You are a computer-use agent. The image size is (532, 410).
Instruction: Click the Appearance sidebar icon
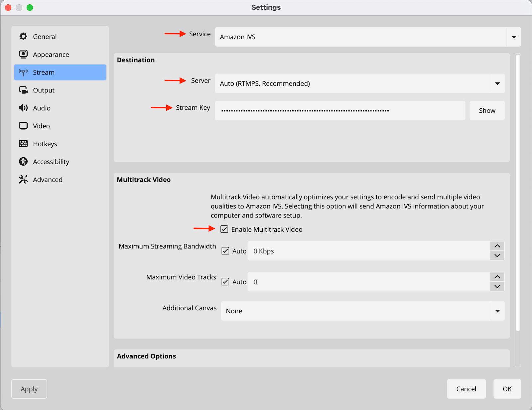click(23, 54)
